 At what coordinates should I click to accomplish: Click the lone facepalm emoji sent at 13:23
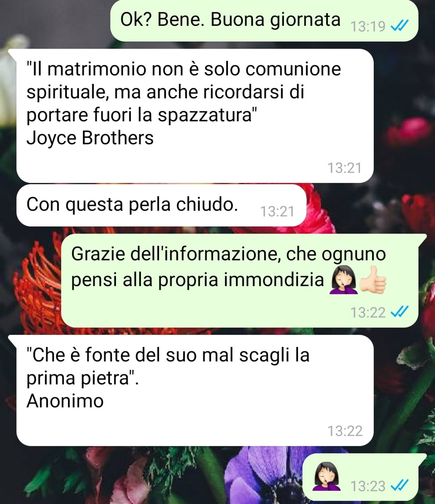(x=327, y=477)
